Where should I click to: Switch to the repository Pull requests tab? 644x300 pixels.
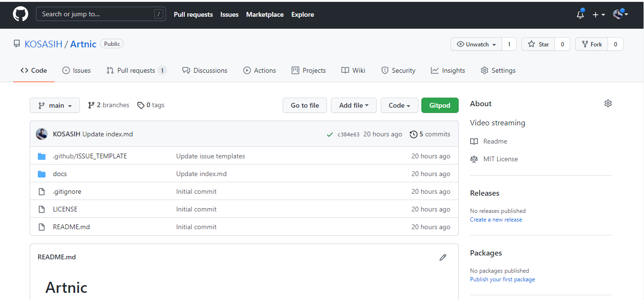point(136,70)
